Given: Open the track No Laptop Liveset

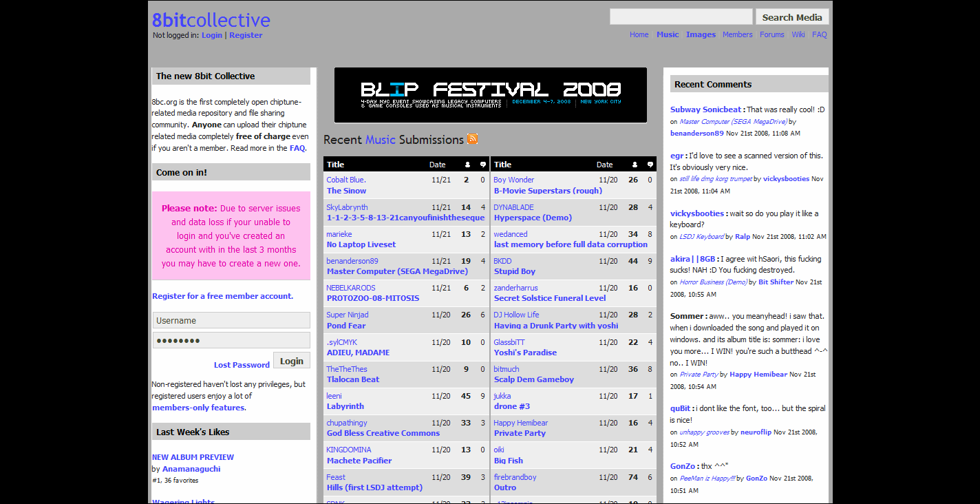Looking at the screenshot, I should pos(361,244).
